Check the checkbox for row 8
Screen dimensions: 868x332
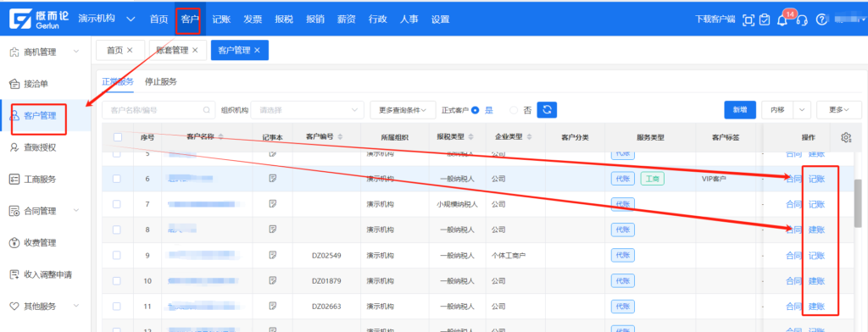click(x=117, y=229)
